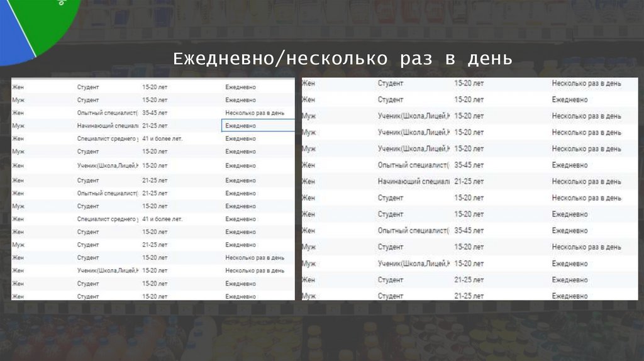
Task: Click 'Несколько раз в день' in left Студент row
Action: point(255,257)
